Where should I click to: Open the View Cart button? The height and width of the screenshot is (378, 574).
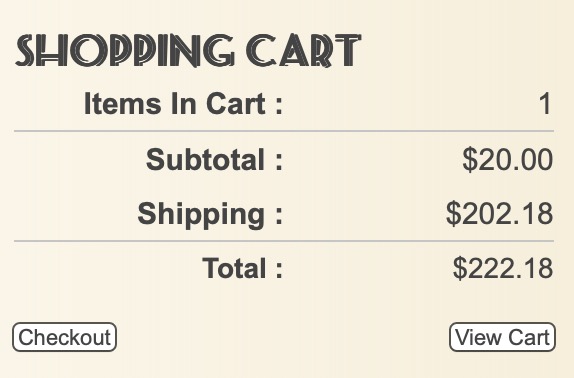point(502,337)
